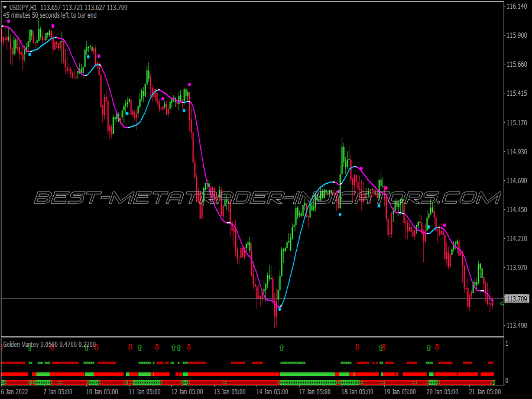This screenshot has height=399, width=532.
Task: Click the cyan dot at the chart's lowest swing
Action: click(x=280, y=309)
